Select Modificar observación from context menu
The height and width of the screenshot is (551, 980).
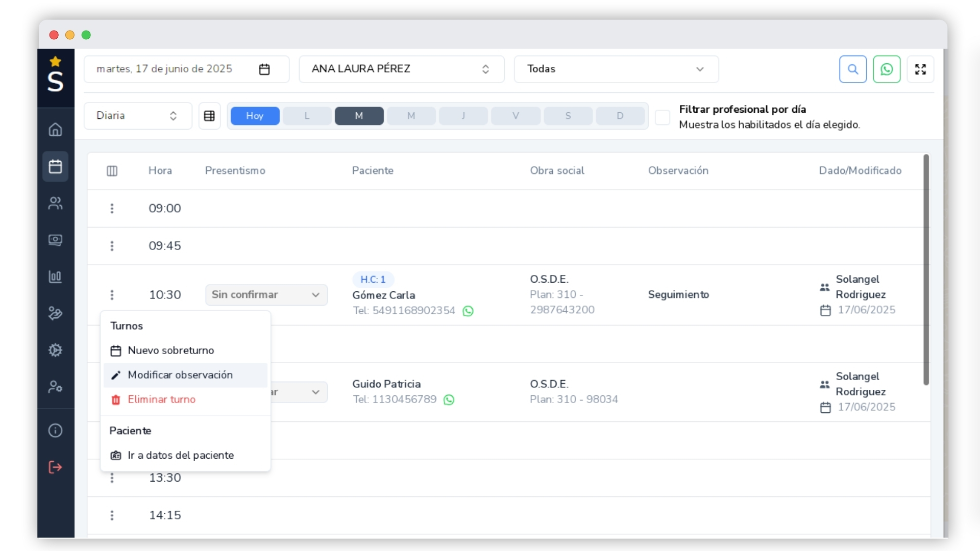tap(180, 375)
